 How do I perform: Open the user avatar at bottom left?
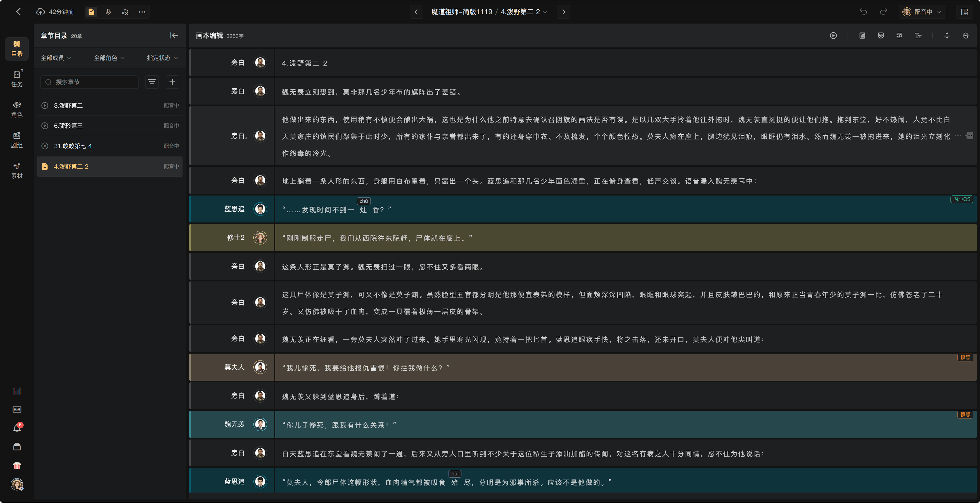(x=17, y=484)
